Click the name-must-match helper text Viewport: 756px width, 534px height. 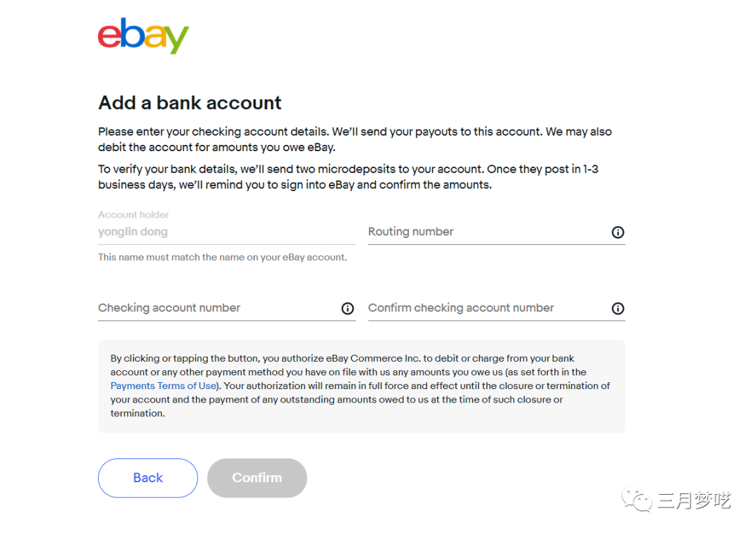pos(222,258)
